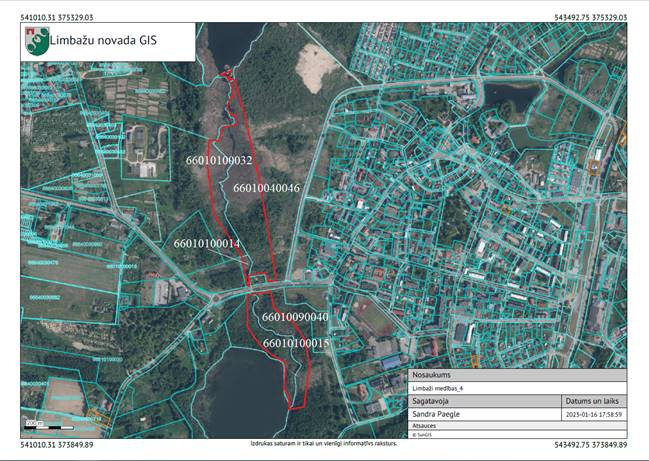The image size is (649, 461).
Task: Click parcel label 66010100015
Action: (x=296, y=343)
